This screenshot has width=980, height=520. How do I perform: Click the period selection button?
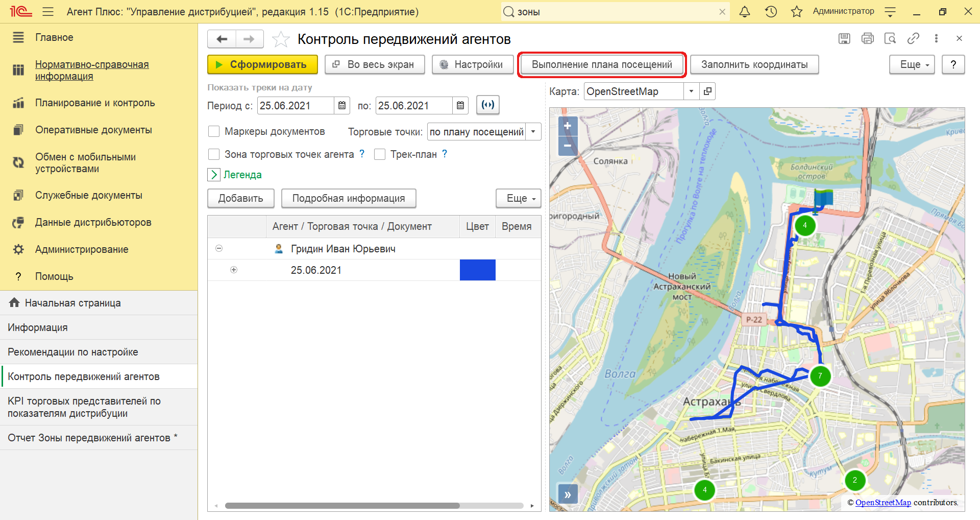[x=488, y=105]
